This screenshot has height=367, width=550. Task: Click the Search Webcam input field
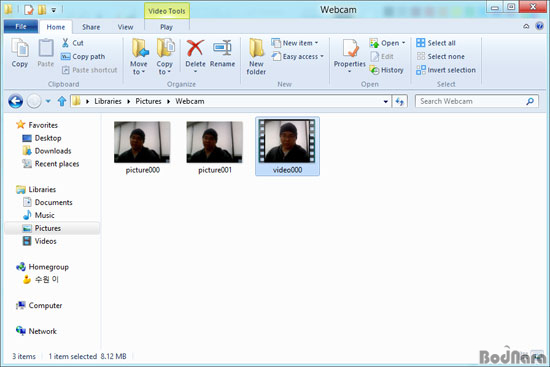click(x=471, y=101)
